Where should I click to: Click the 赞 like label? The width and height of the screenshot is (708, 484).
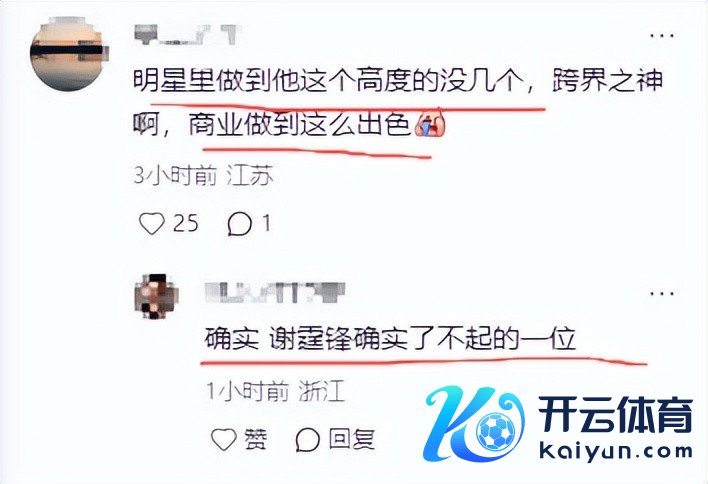256,439
